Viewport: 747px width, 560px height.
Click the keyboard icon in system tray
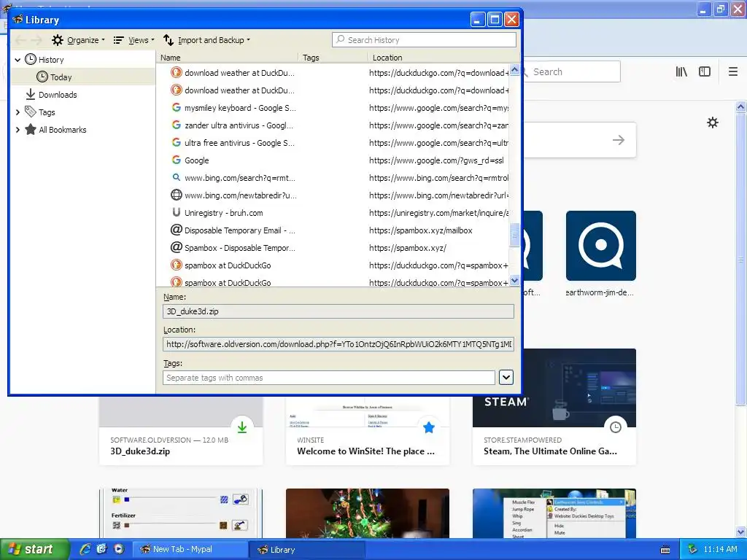665,550
